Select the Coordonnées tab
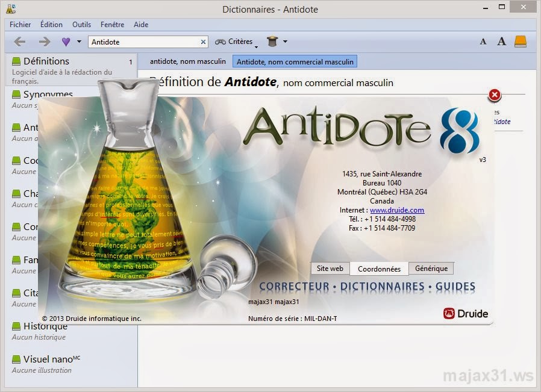The image size is (541, 392). click(x=379, y=269)
